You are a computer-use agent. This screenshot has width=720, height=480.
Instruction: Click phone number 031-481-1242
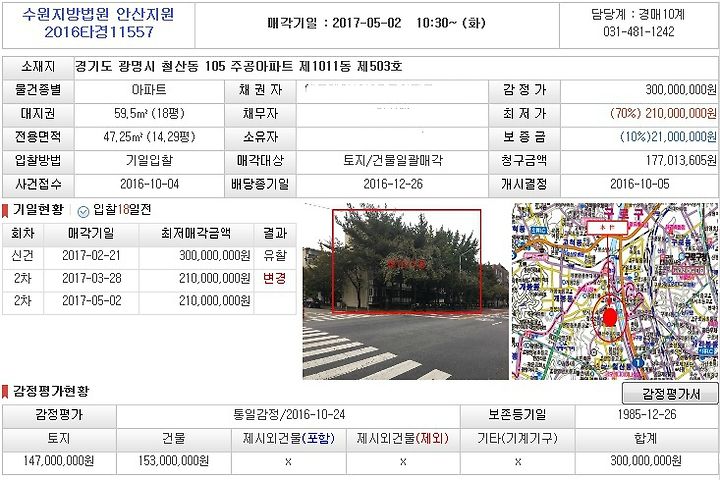639,32
